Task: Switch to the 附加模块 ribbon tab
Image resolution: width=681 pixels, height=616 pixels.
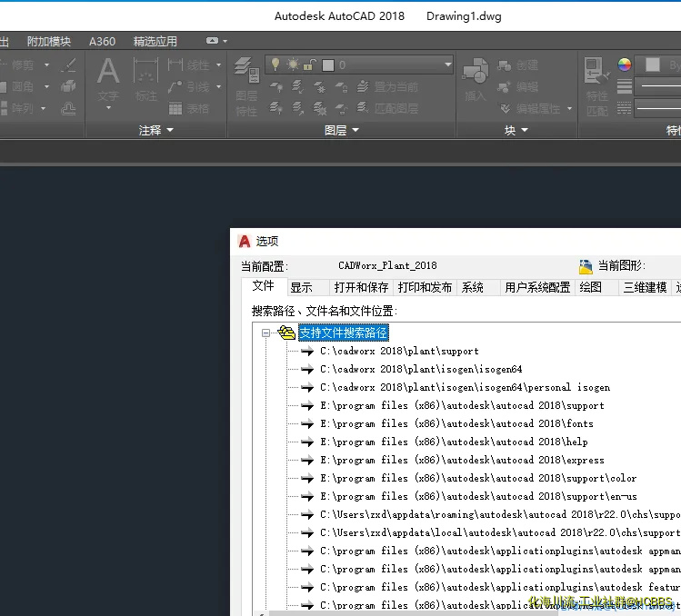Action: pyautogui.click(x=49, y=41)
